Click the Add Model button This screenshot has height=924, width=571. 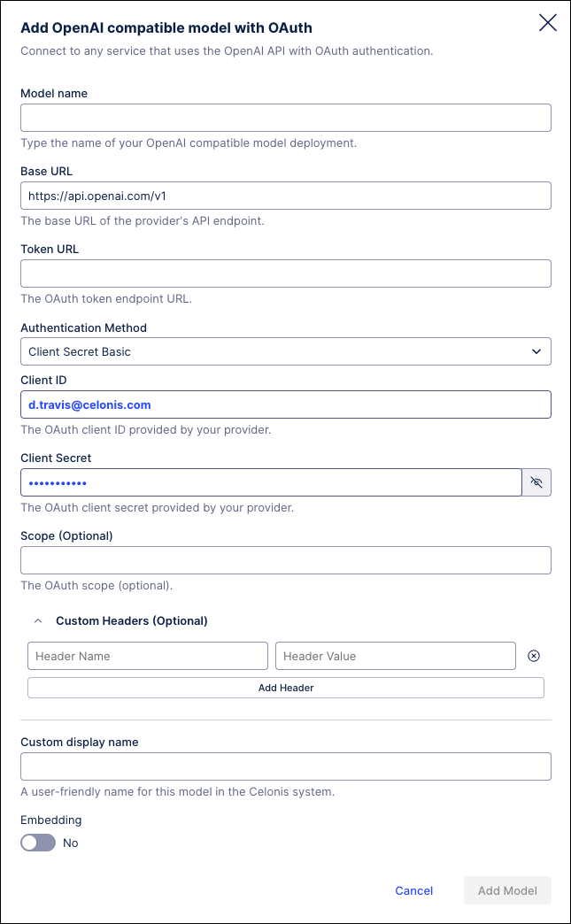tap(507, 890)
